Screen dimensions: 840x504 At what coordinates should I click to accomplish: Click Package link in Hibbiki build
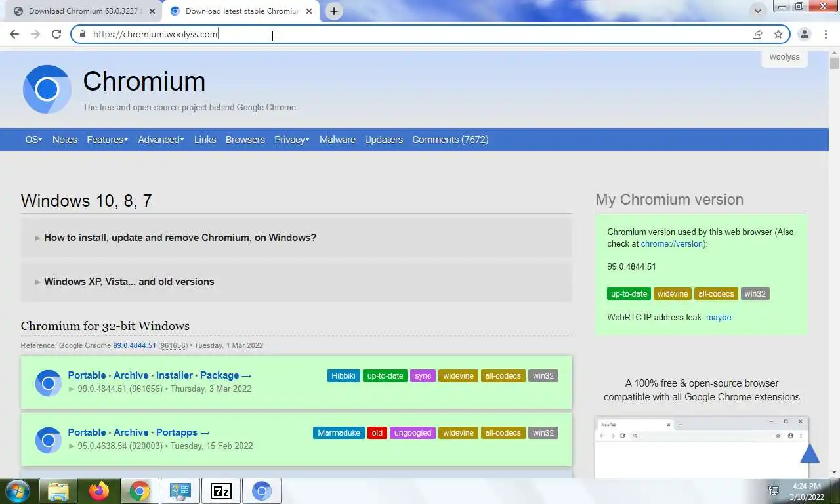pyautogui.click(x=226, y=375)
